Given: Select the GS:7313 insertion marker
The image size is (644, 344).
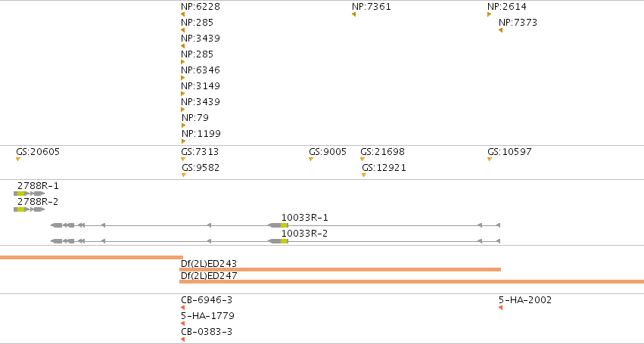Looking at the screenshot, I should pyautogui.click(x=183, y=160).
